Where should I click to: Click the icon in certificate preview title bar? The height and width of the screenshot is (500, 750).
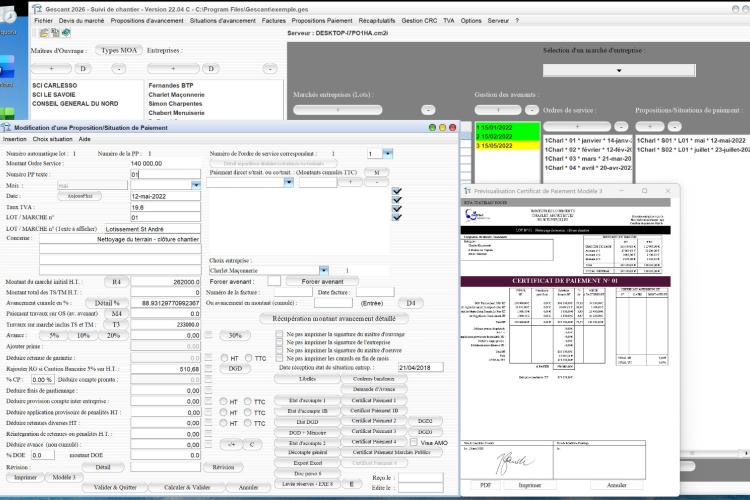coord(468,191)
